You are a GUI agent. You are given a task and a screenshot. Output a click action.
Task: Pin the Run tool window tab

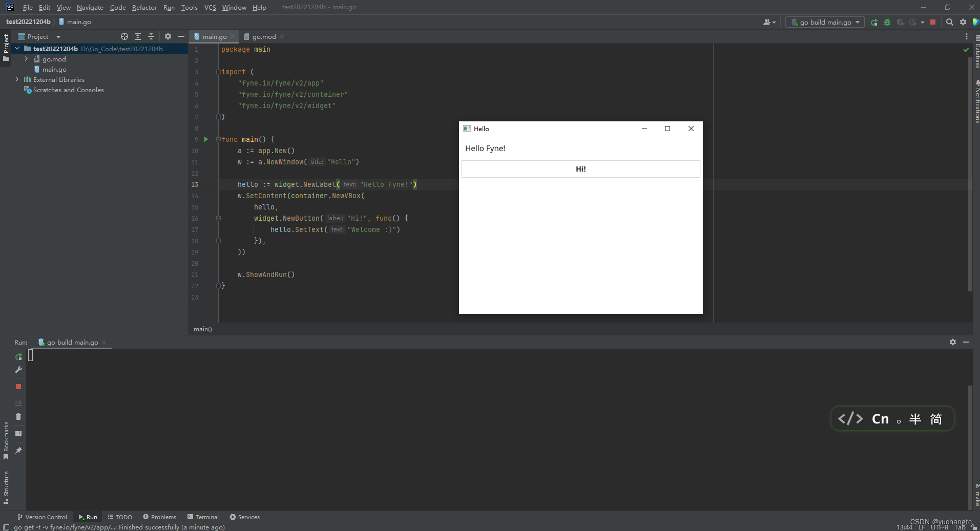coord(18,451)
